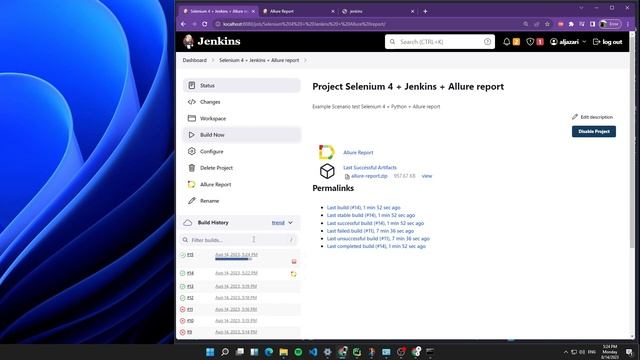Open Last failed build permalink
Image resolution: width=640 pixels, height=360 pixels.
coord(370,231)
